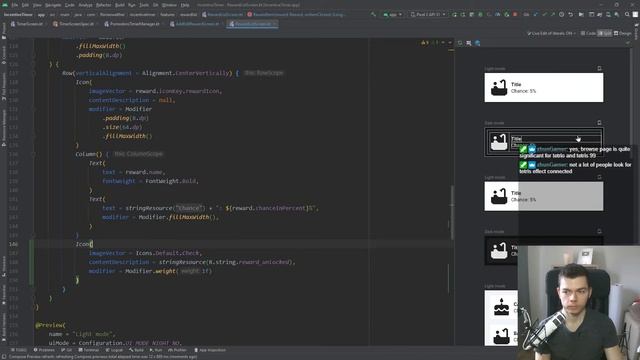
Task: Click 'IncentiveTimer' project breadcrumb
Action: [x=18, y=14]
